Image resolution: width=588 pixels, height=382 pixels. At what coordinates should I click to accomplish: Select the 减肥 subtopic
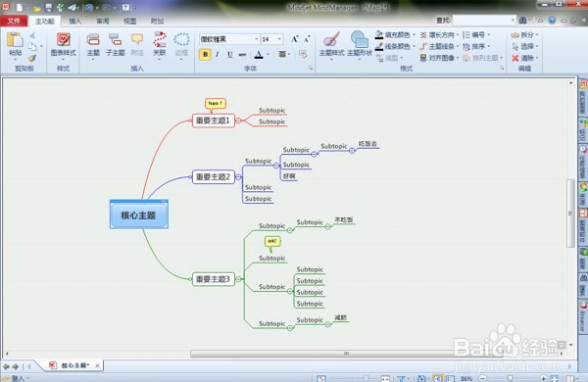pyautogui.click(x=340, y=317)
